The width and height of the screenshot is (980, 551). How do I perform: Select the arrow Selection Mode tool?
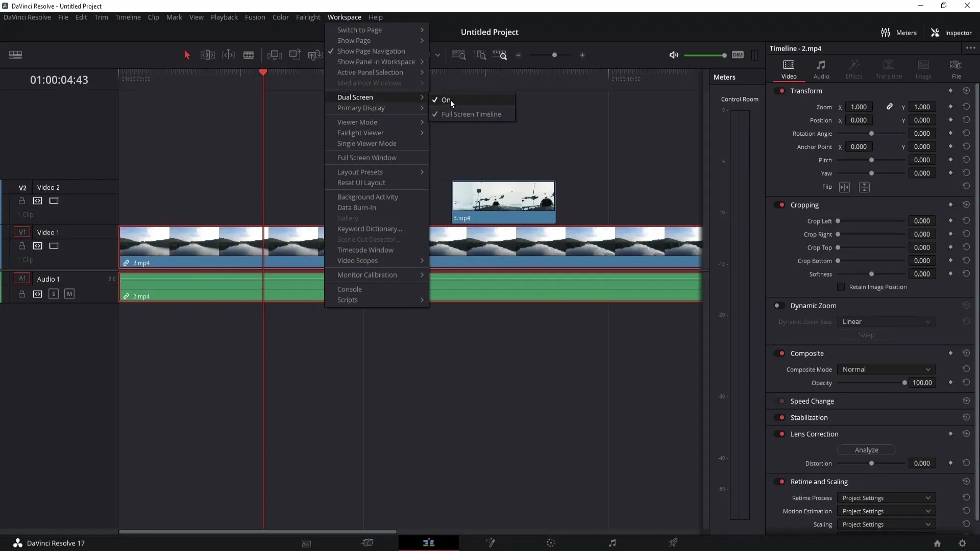pyautogui.click(x=187, y=55)
